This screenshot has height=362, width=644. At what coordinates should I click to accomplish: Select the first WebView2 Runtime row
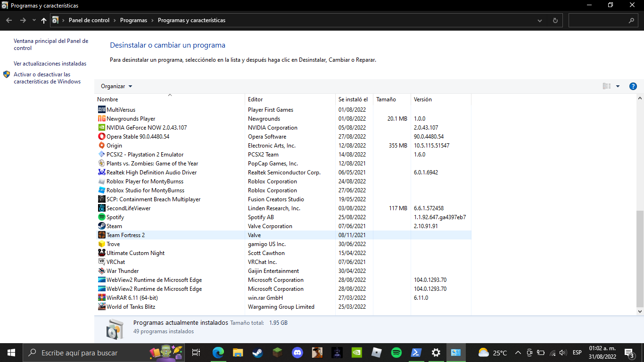(283, 280)
